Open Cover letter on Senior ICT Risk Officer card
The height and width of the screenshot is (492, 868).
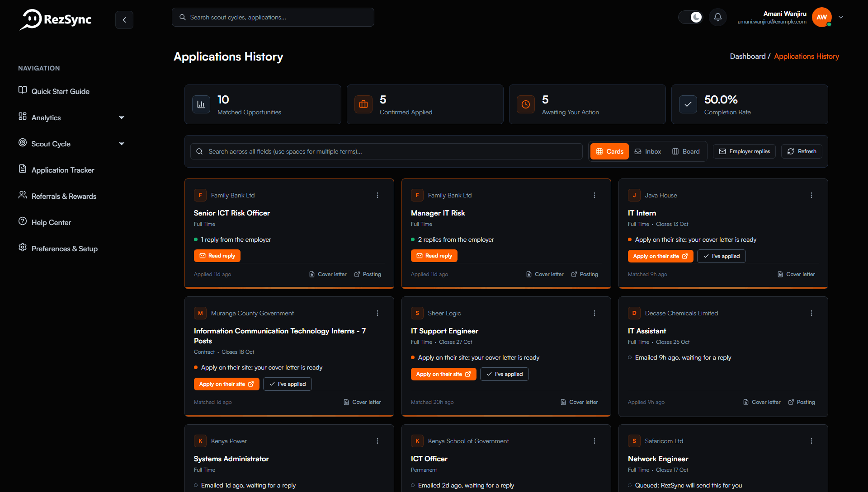click(328, 274)
